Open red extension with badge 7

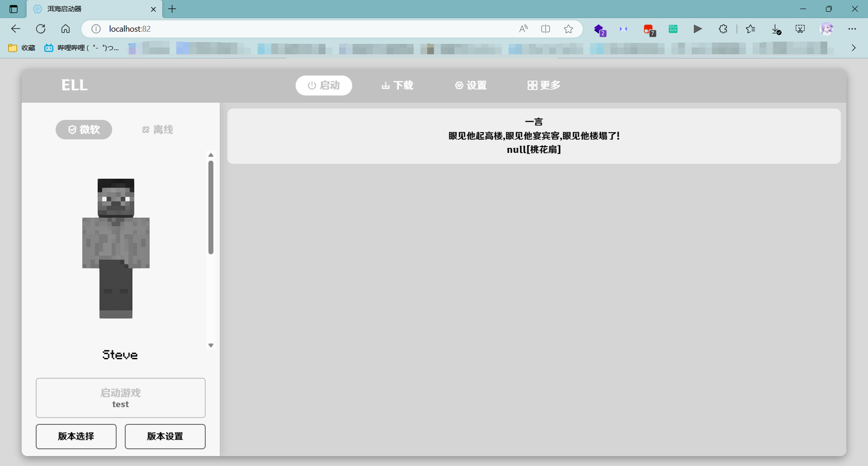pos(650,30)
